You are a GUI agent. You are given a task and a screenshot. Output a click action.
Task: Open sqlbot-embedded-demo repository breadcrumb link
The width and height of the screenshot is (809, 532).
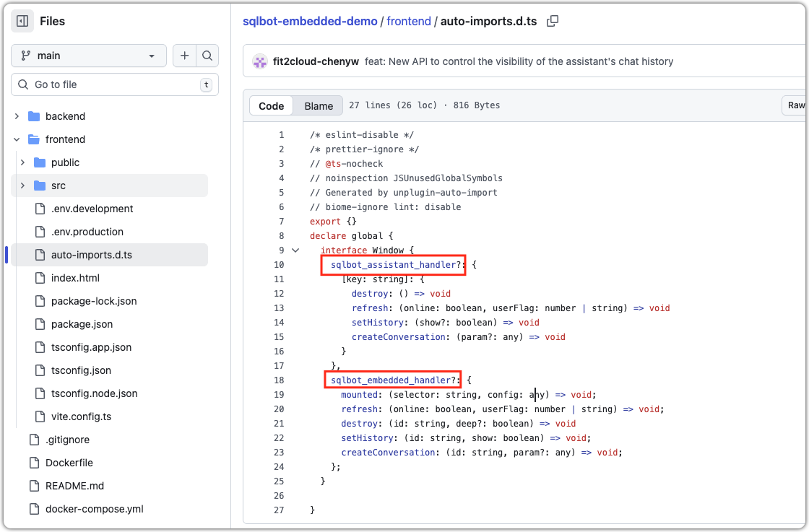click(310, 22)
